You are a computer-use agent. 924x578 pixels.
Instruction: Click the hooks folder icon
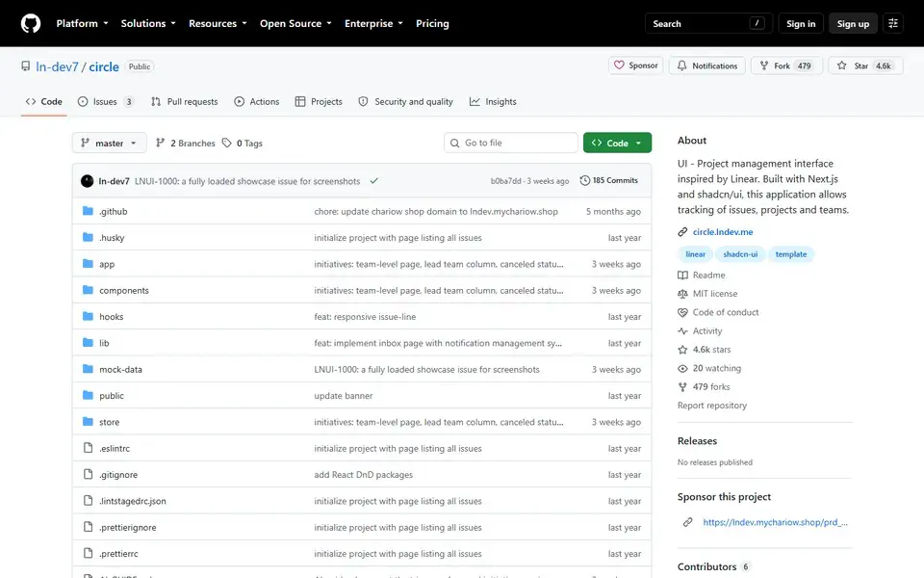click(x=88, y=316)
